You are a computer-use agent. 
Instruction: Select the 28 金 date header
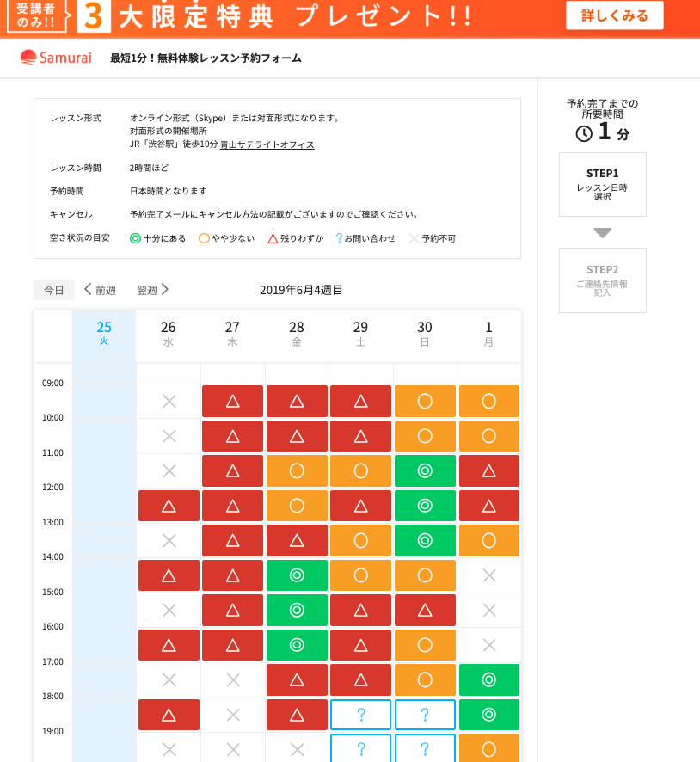297,334
